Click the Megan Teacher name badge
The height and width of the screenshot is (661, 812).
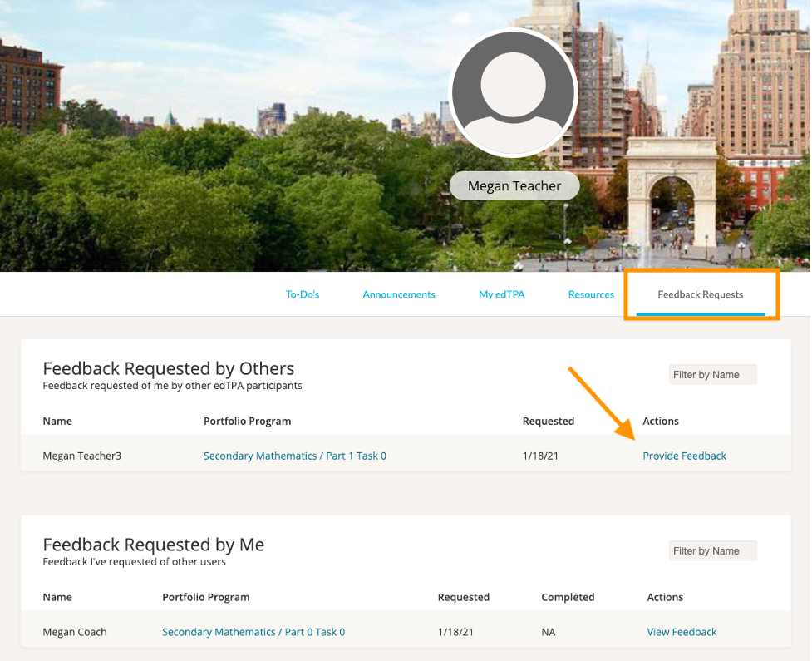coord(514,186)
